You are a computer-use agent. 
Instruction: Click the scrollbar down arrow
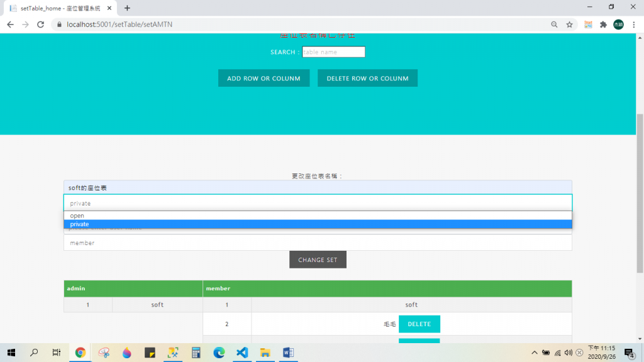tap(640, 339)
